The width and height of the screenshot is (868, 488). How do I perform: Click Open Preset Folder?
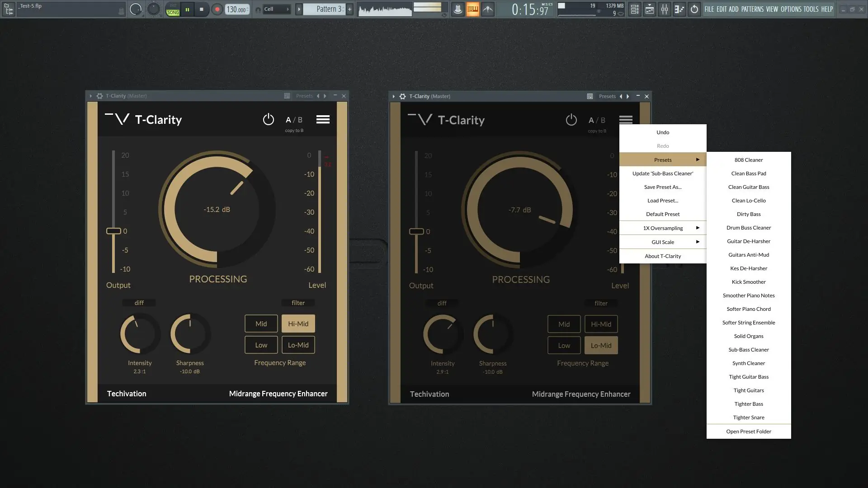pos(749,432)
